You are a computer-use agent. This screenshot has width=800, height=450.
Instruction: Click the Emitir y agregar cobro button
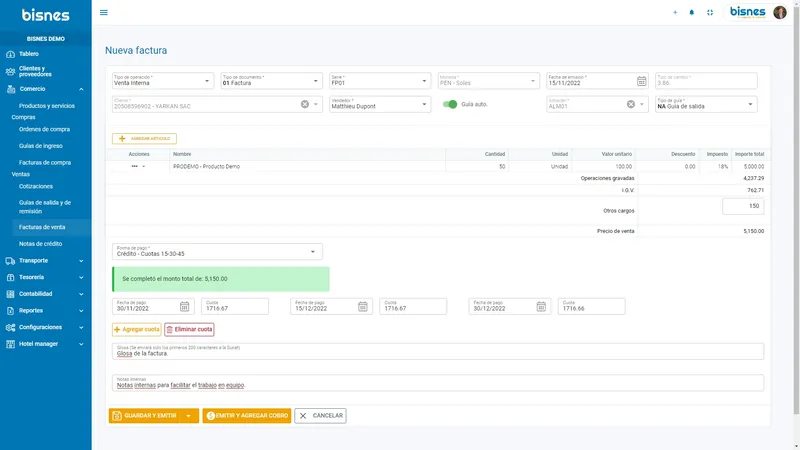246,416
